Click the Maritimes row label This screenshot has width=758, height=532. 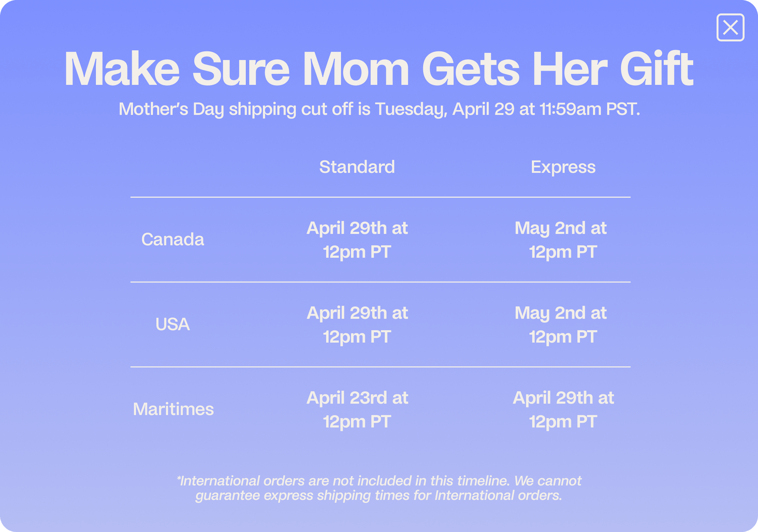pos(173,409)
